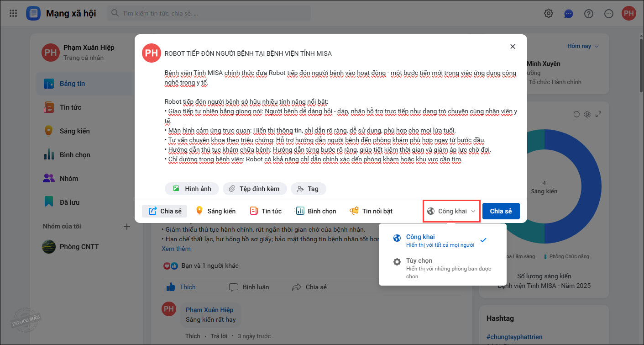Choose Công khai visibility option

[x=442, y=240]
